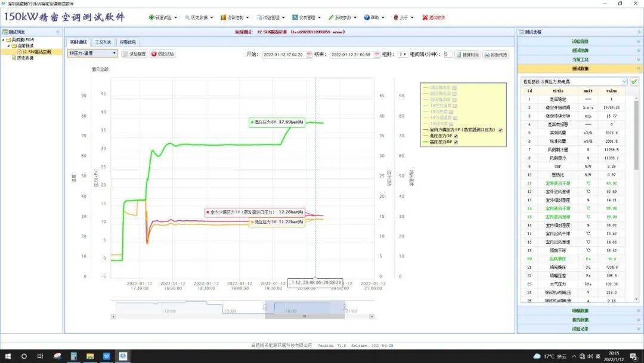Collapse the 测试表格 right panel
The width and height of the screenshot is (644, 363).
click(639, 32)
